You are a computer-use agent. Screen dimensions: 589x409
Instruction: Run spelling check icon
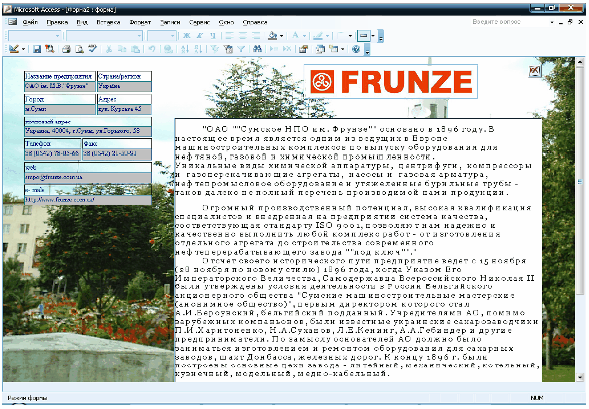92,49
